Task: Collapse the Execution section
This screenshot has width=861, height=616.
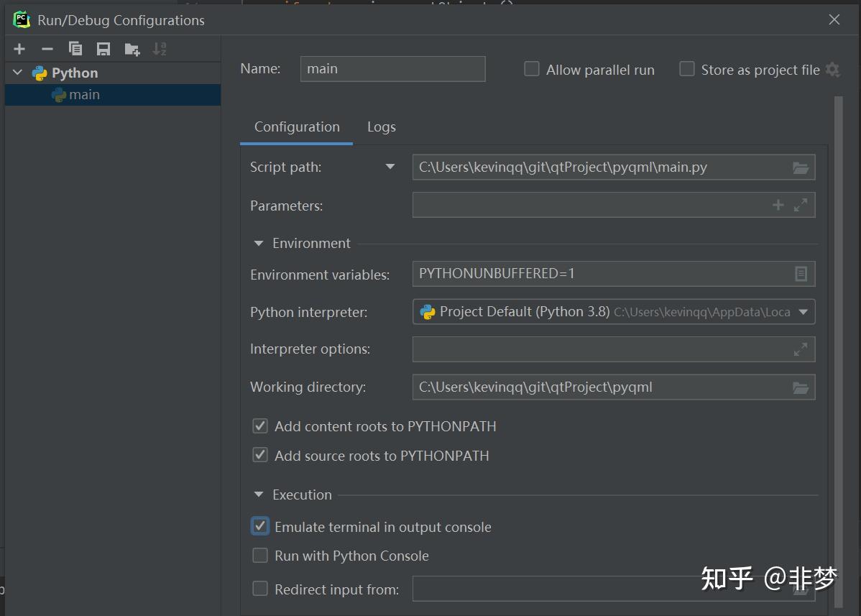Action: pos(259,495)
